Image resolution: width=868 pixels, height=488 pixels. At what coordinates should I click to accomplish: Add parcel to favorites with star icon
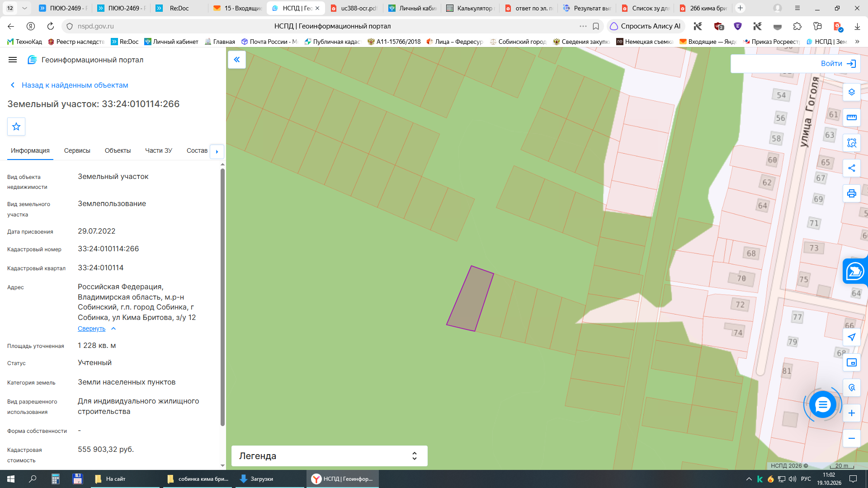(x=16, y=127)
